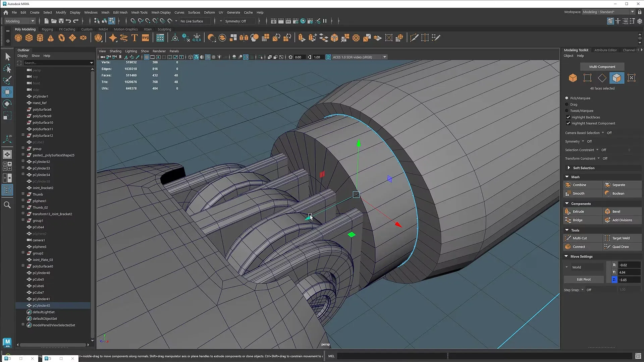This screenshot has height=362, width=644.
Task: Create a Polygon Type with the T icon
Action: point(135,38)
